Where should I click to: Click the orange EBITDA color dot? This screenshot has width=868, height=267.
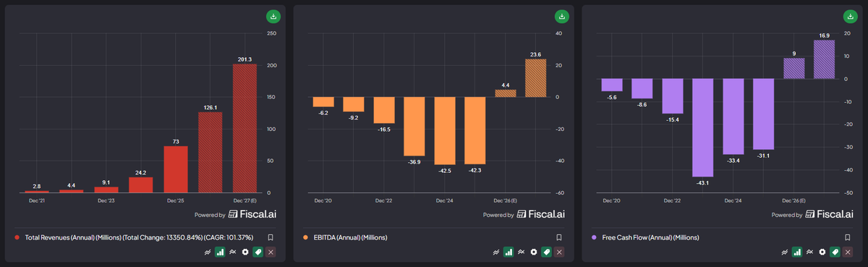click(305, 237)
